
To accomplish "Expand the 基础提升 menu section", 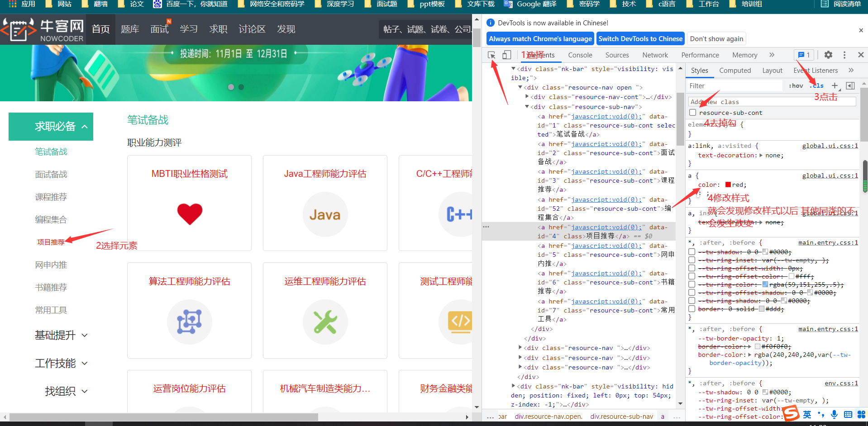I will tap(61, 335).
